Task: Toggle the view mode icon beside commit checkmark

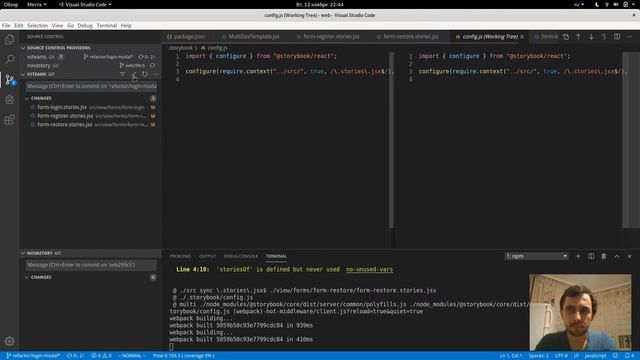Action: (122, 74)
